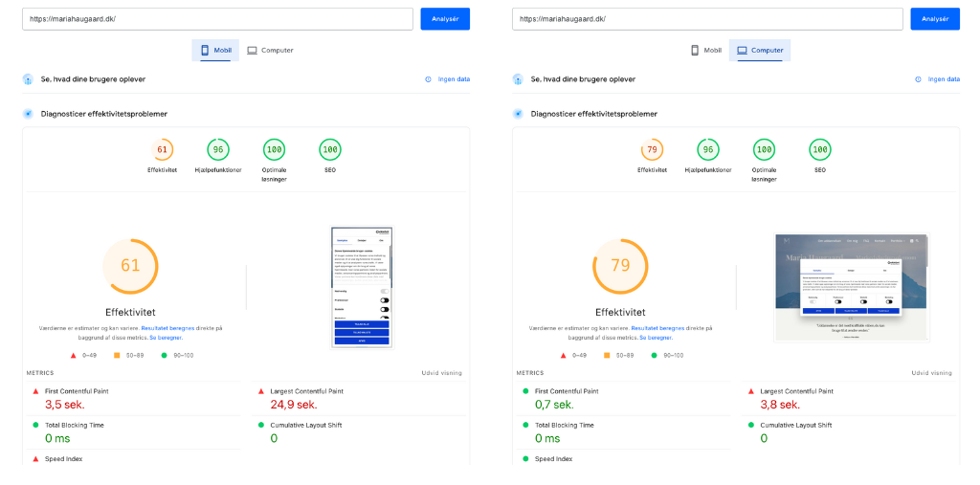This screenshot has height=485, width=980.
Task: Click the right Analysér button
Action: point(935,19)
